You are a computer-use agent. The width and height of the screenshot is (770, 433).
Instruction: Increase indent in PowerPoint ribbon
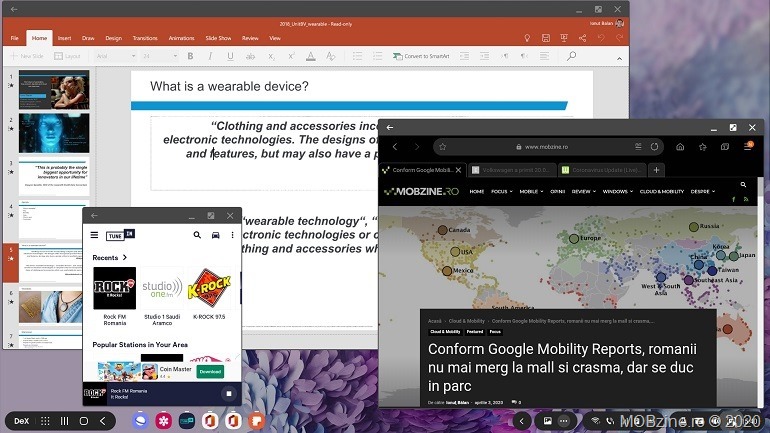pyautogui.click(x=484, y=56)
